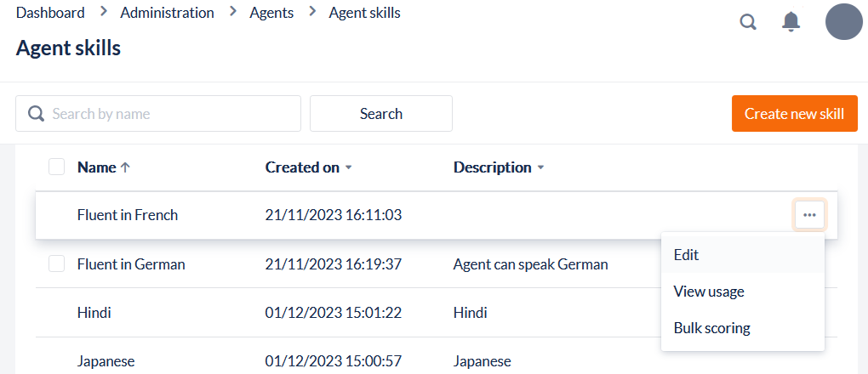Open the Hindi skill row
This screenshot has width=868, height=374.
point(94,313)
